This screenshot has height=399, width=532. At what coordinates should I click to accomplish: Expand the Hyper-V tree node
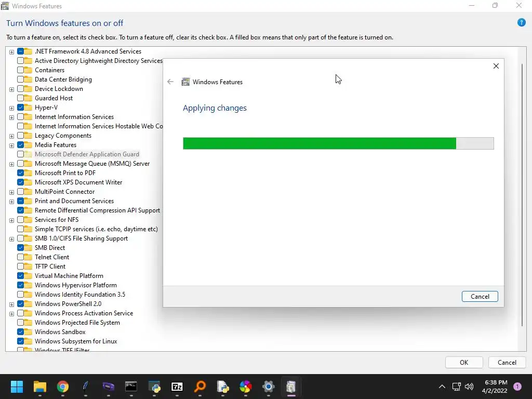coord(11,108)
